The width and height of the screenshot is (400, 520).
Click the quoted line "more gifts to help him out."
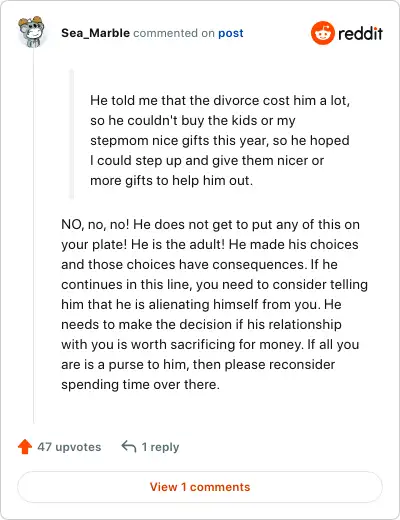[171, 181]
